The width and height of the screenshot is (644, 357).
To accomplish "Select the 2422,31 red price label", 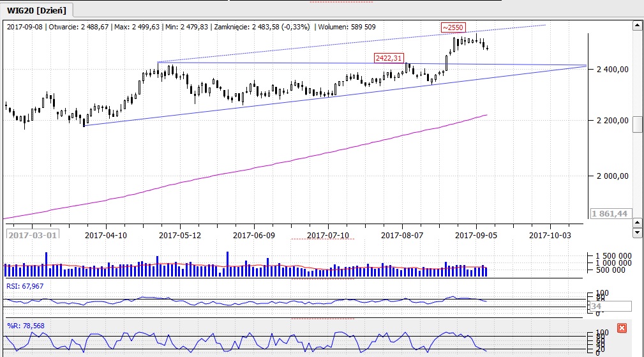I will tap(389, 58).
